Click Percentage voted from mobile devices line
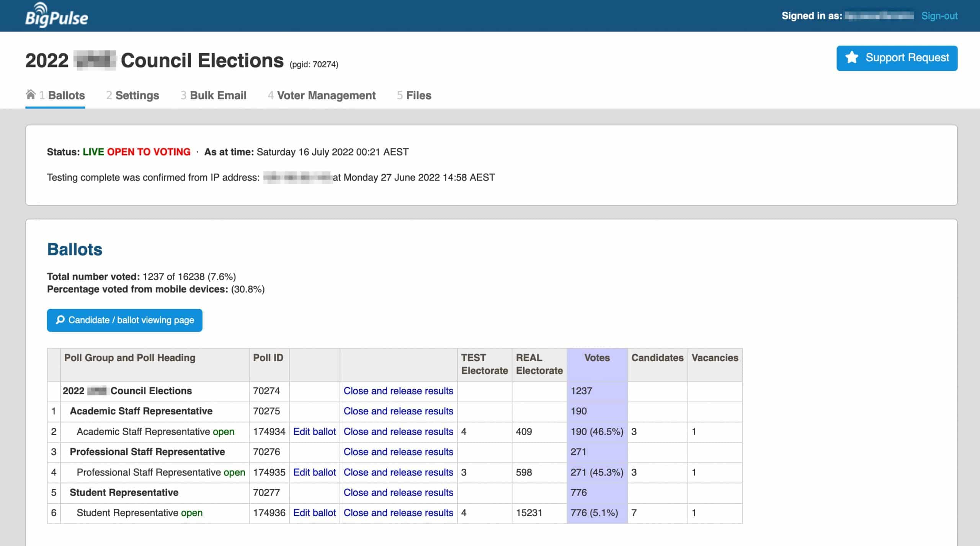 tap(156, 289)
